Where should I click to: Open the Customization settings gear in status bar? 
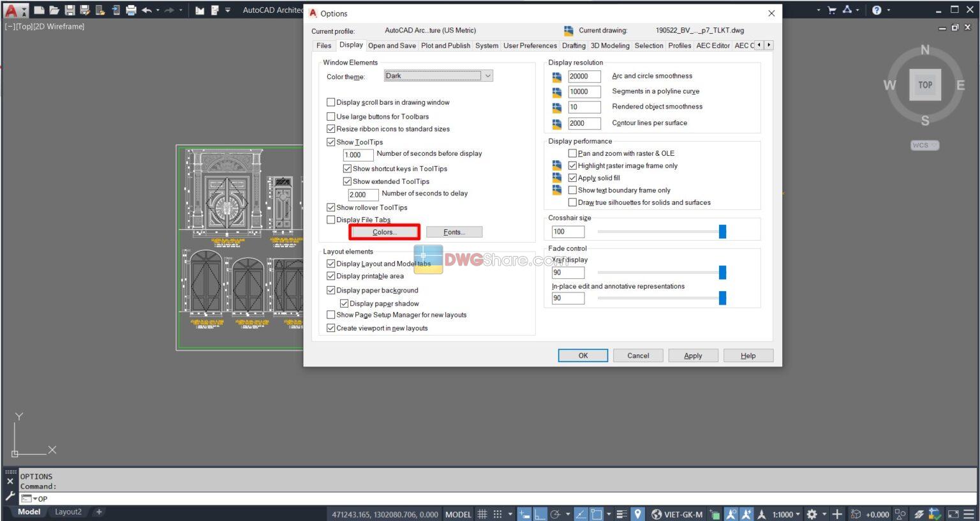[x=813, y=514]
